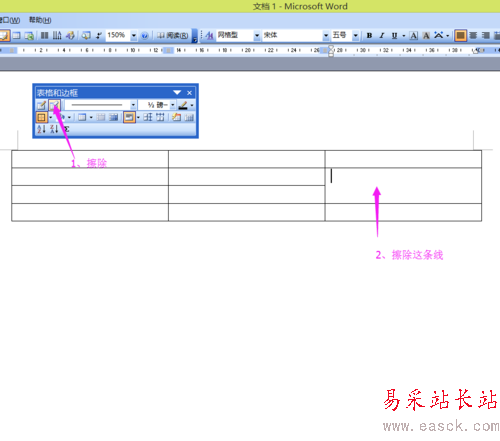This screenshot has height=441, width=500.
Task: Select the Draw Table pencil tool
Action: [41, 105]
